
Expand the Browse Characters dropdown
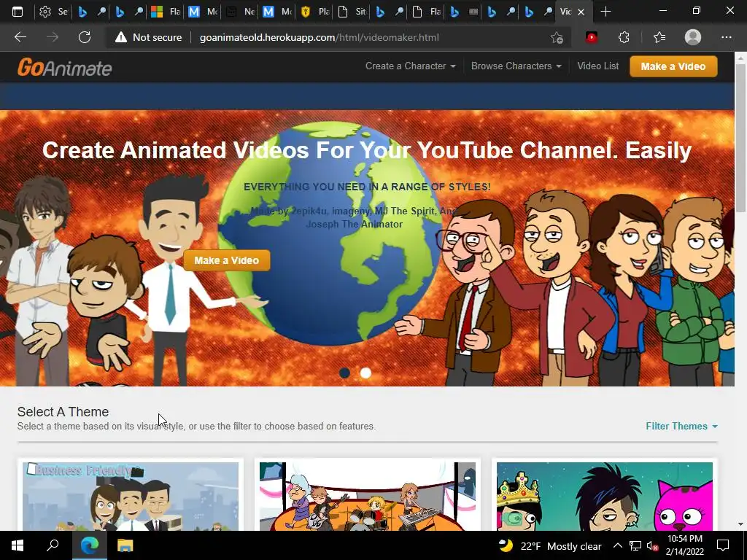[516, 66]
